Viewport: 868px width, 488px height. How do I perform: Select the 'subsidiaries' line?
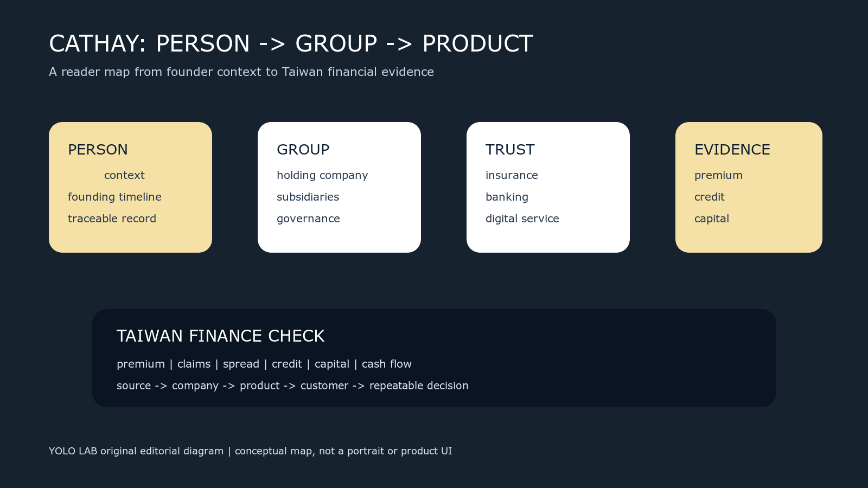click(308, 197)
